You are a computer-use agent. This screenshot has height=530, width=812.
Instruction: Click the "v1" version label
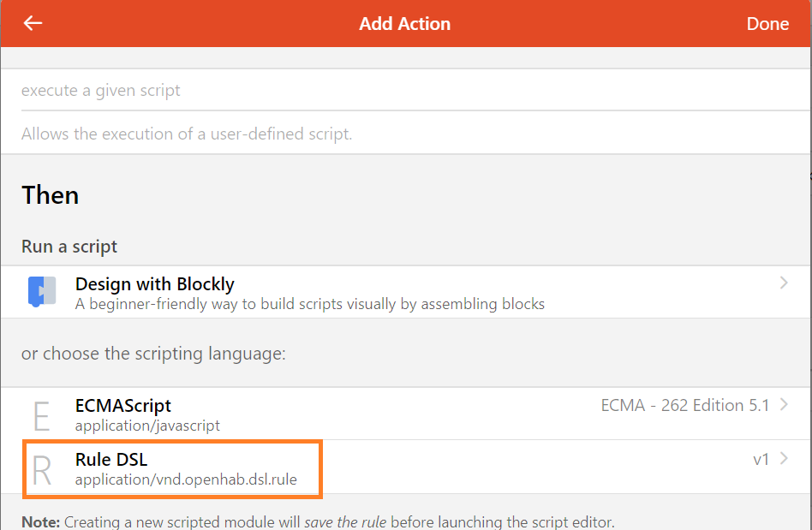coord(761,460)
